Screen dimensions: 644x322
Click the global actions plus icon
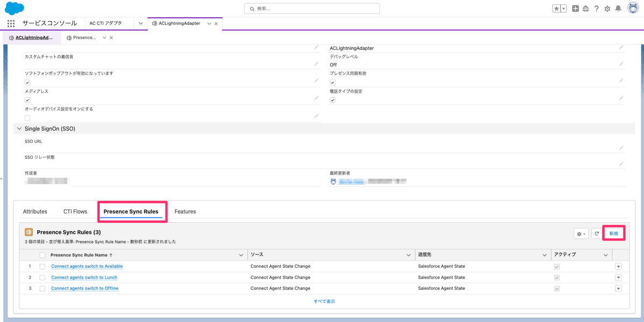click(575, 9)
